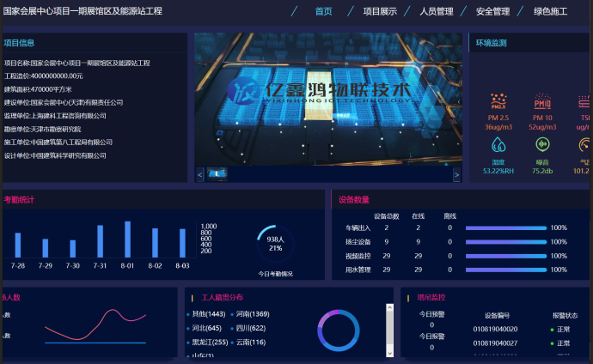Image resolution: width=593 pixels, height=364 pixels.
Task: Click the 气压 gauge icon
Action: [584, 144]
